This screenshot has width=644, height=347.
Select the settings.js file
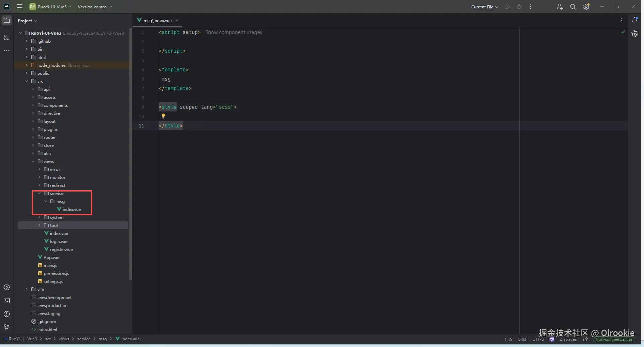[x=53, y=281]
